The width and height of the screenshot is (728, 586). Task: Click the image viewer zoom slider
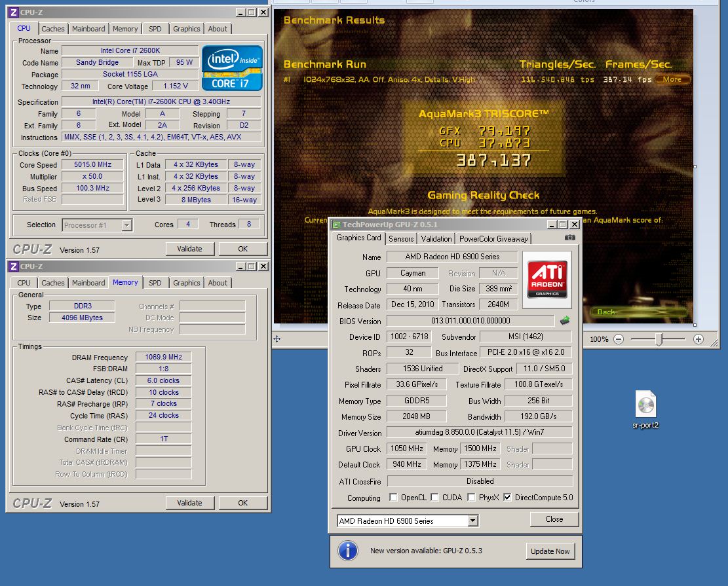659,339
